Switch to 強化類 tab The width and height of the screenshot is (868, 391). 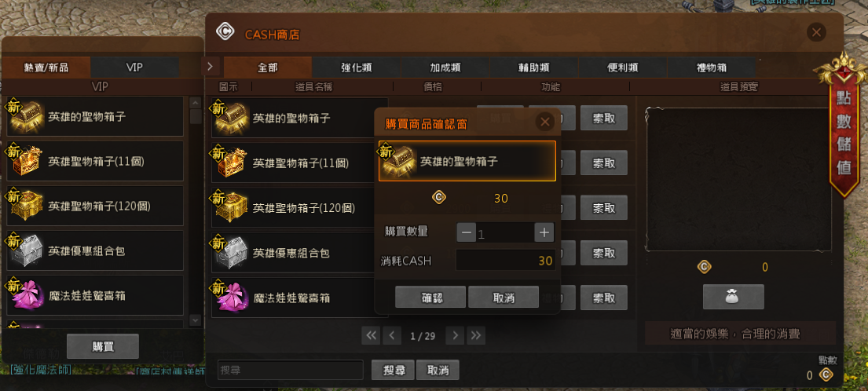[357, 68]
